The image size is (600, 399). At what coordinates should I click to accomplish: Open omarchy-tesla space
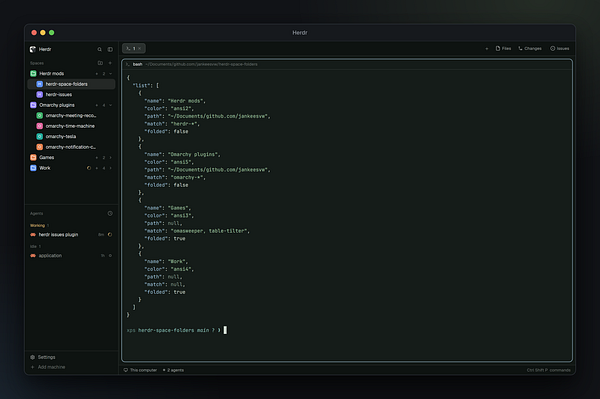click(71, 137)
